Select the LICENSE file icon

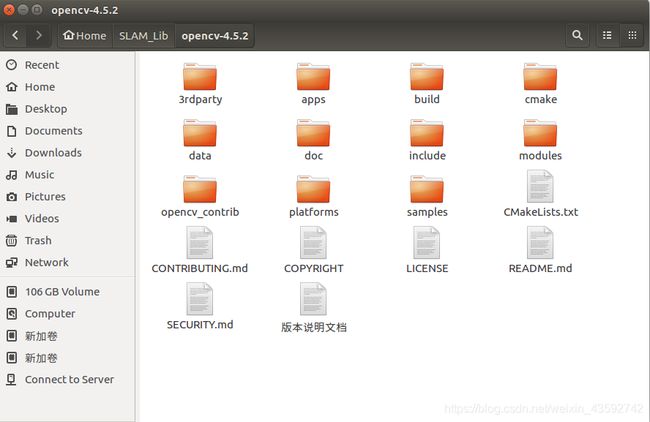point(427,243)
